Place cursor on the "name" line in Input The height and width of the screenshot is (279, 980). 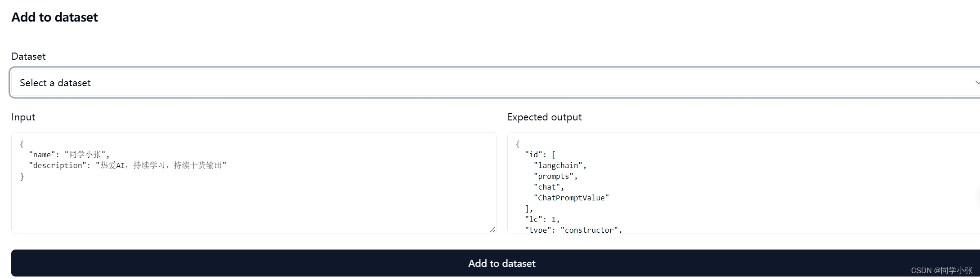click(x=69, y=155)
